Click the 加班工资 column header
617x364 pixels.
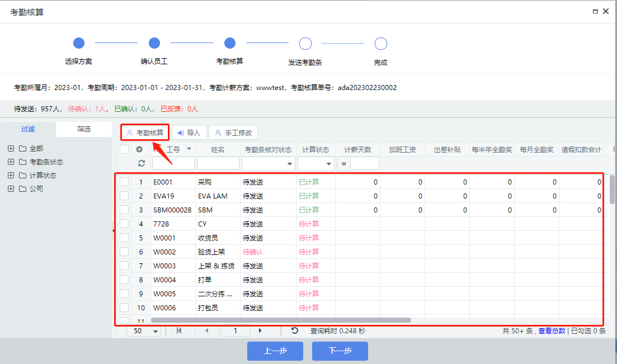(402, 149)
